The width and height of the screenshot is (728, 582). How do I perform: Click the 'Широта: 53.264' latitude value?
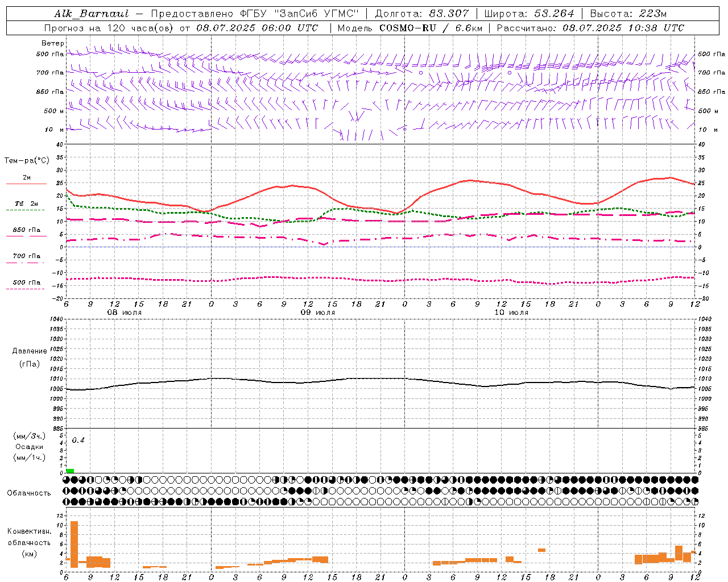529,14
